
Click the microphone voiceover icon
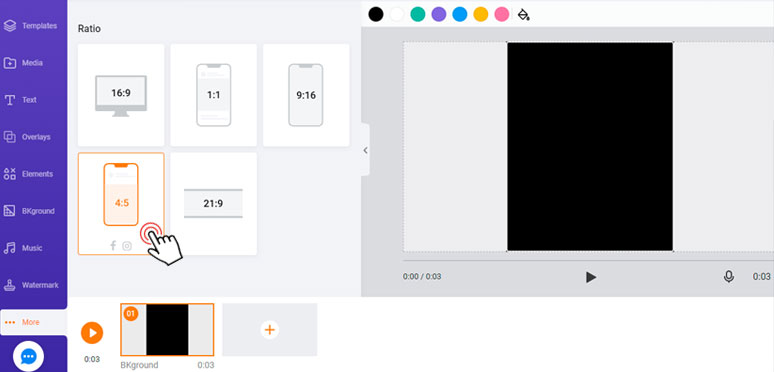click(x=728, y=277)
